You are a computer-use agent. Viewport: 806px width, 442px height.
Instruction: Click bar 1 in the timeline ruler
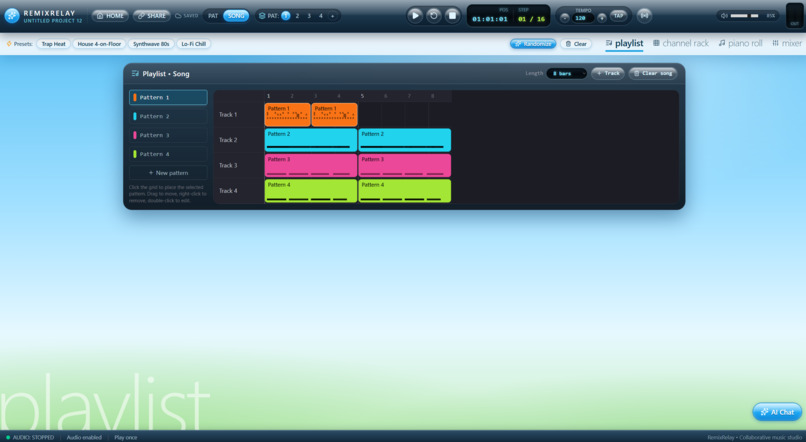(268, 96)
